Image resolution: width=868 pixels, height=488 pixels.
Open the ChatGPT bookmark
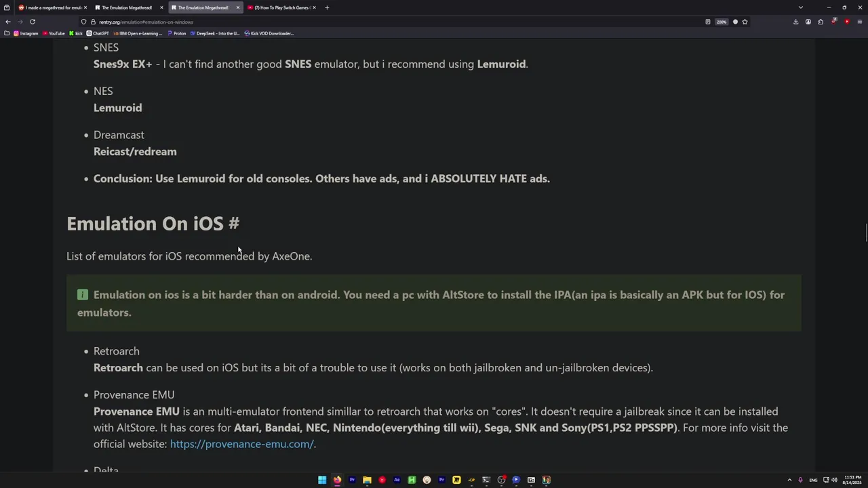[x=98, y=33]
